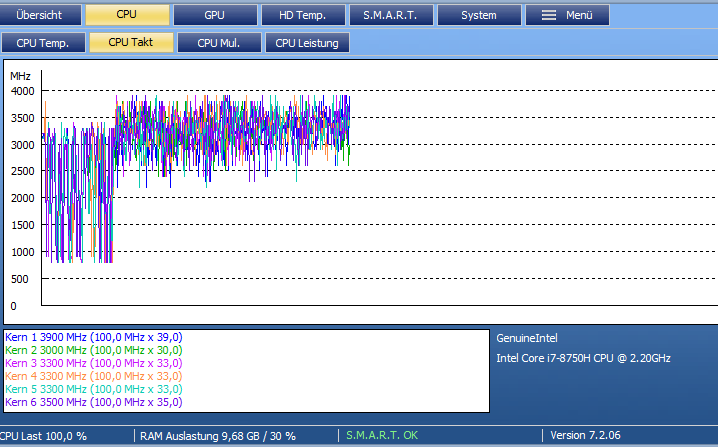Image resolution: width=718 pixels, height=447 pixels.
Task: Click the hamburger icon in Menü
Action: click(x=549, y=15)
